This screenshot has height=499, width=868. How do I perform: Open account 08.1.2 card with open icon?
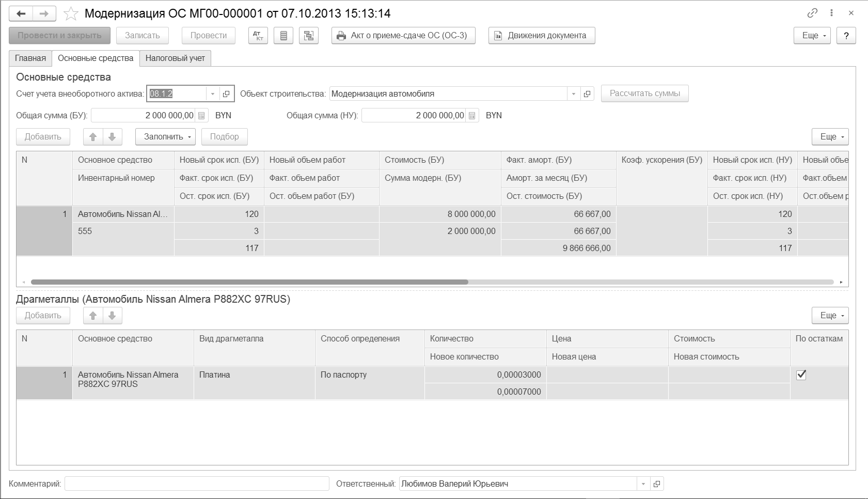tap(226, 94)
